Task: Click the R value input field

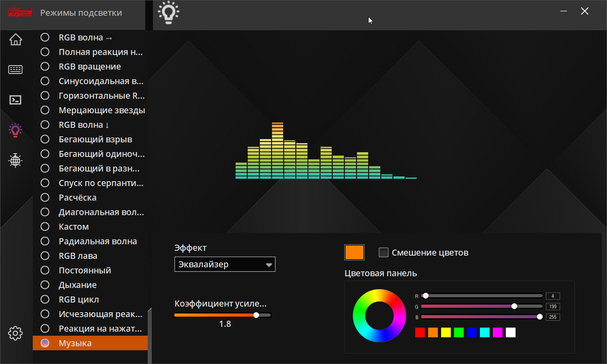Action: pos(553,296)
